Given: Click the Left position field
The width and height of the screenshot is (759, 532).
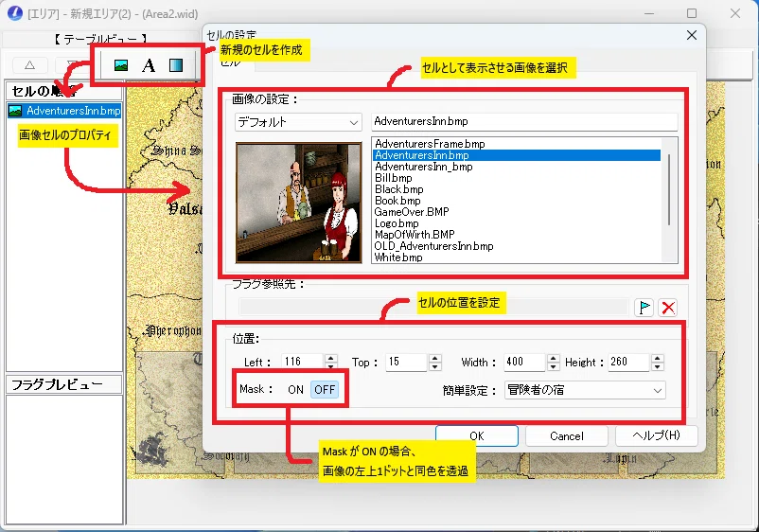Looking at the screenshot, I should (x=302, y=363).
